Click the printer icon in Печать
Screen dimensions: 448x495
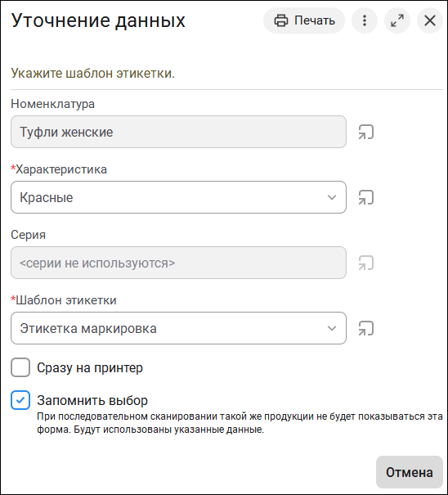point(280,20)
